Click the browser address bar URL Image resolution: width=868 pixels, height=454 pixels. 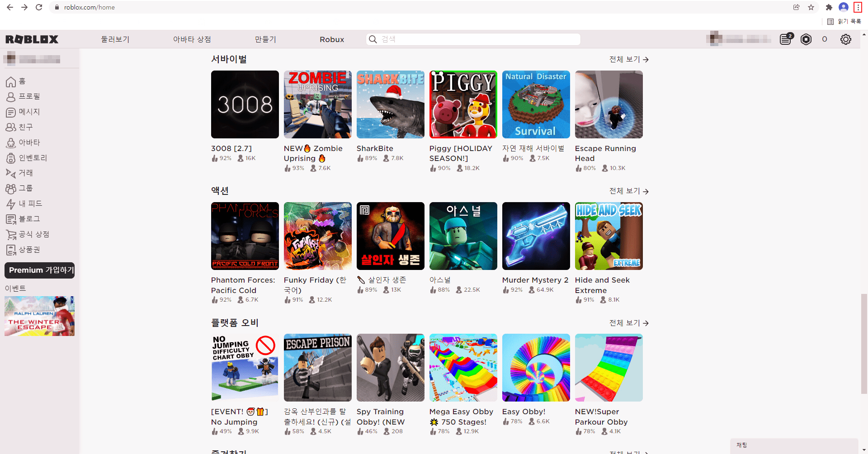90,7
